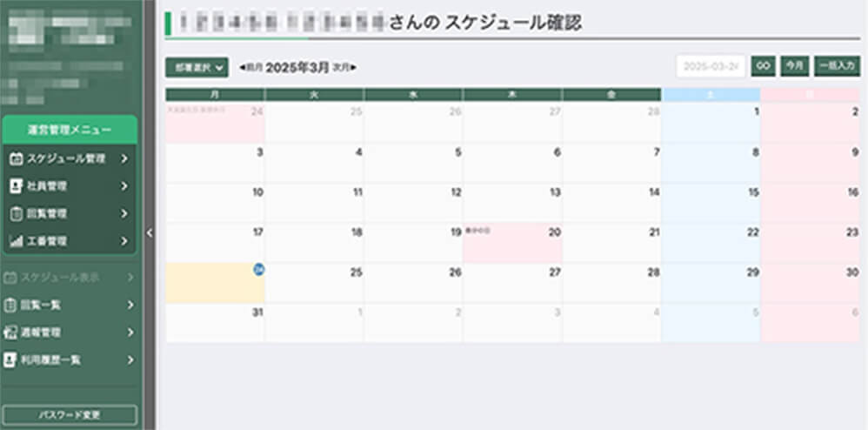Expand the 週報管理 chevron
Image resolution: width=868 pixels, height=430 pixels.
pyautogui.click(x=130, y=333)
